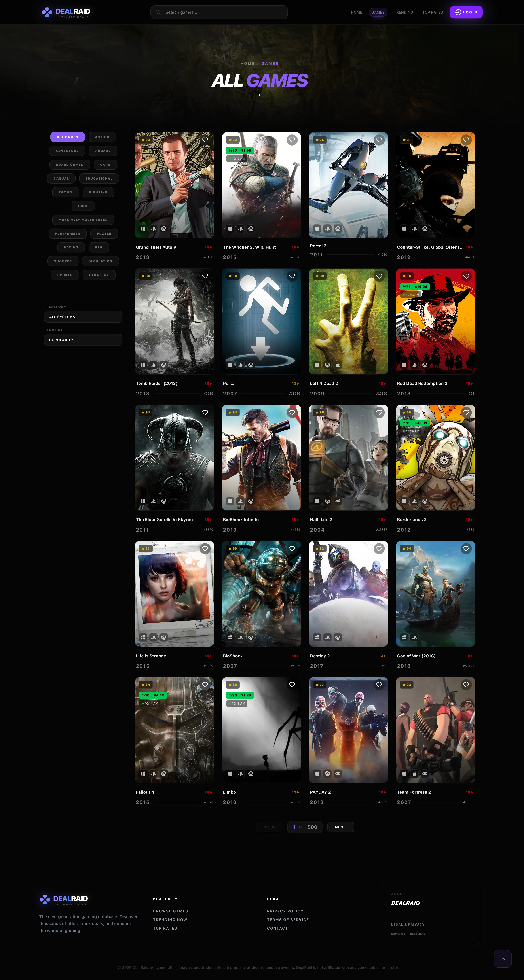524x980 pixels.
Task: Click the Contact footer link
Action: point(277,928)
